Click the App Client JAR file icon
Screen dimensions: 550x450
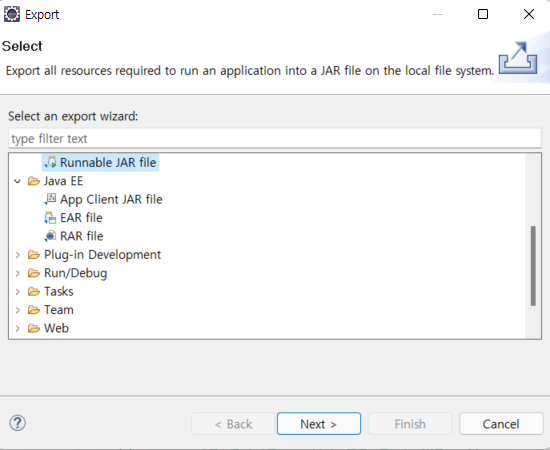pos(50,199)
